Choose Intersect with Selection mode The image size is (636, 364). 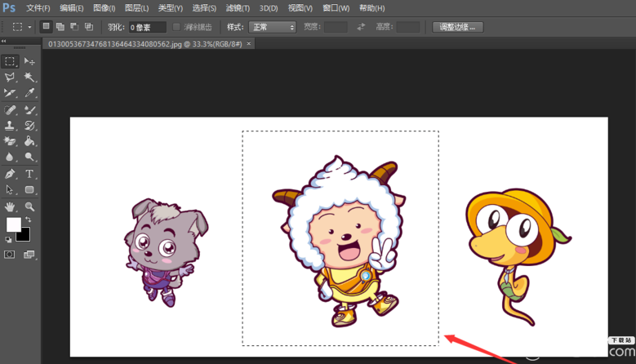[x=89, y=27]
